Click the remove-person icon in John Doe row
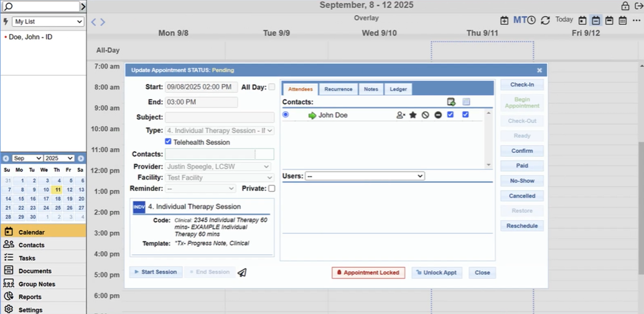 (401, 115)
